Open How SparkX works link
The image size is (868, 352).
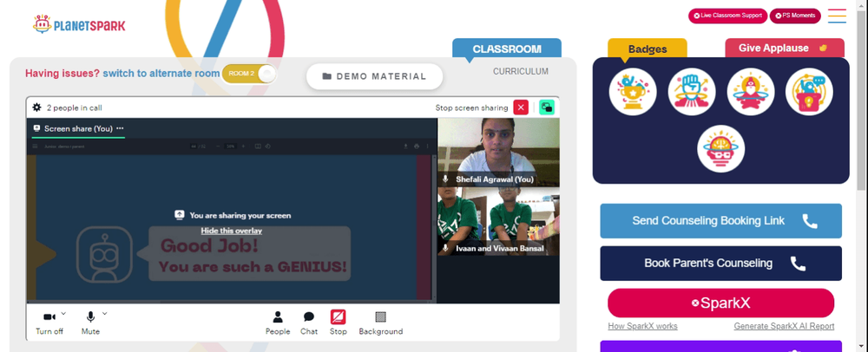642,326
